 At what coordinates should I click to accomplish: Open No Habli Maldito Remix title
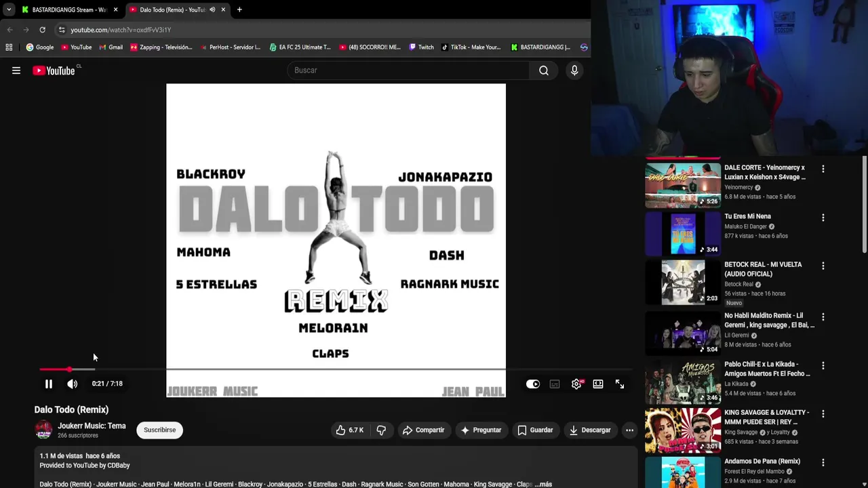point(769,321)
